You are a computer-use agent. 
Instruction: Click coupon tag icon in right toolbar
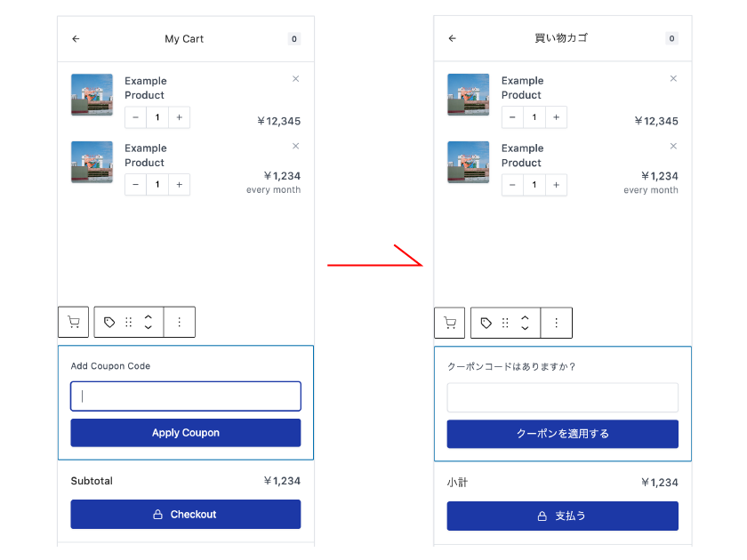pyautogui.click(x=486, y=324)
